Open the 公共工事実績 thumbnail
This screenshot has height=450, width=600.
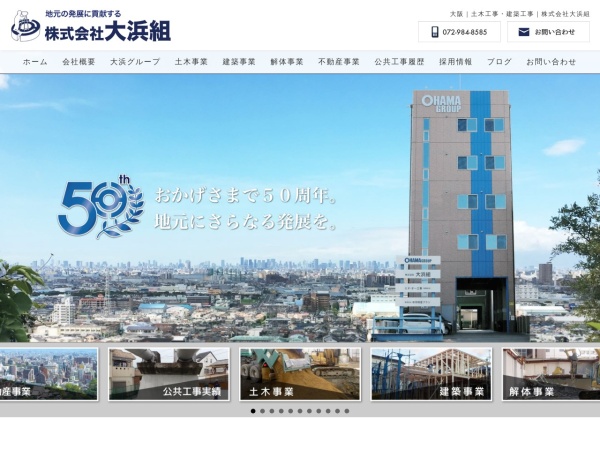point(169,374)
